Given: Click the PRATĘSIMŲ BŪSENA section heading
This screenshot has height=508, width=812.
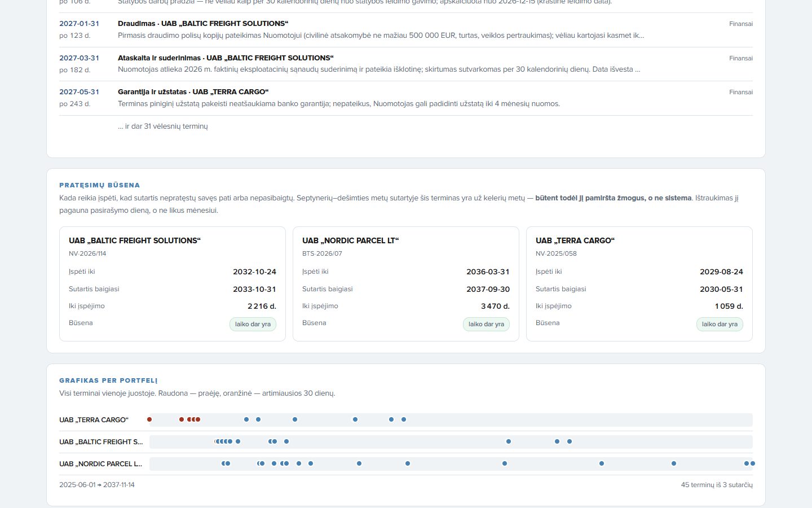Looking at the screenshot, I should (99, 185).
